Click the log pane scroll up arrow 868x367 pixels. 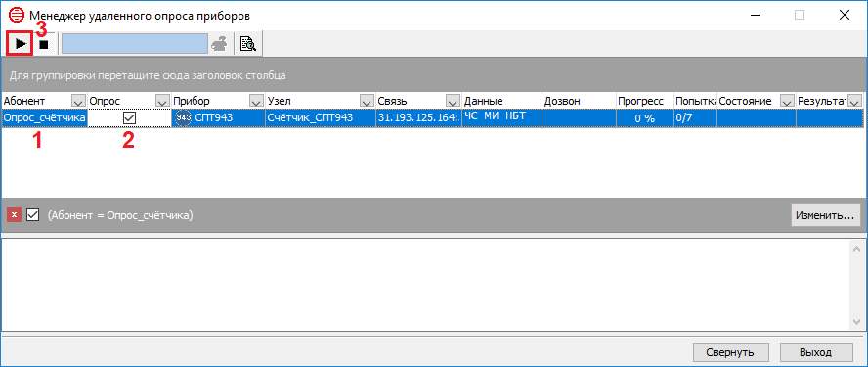point(856,248)
